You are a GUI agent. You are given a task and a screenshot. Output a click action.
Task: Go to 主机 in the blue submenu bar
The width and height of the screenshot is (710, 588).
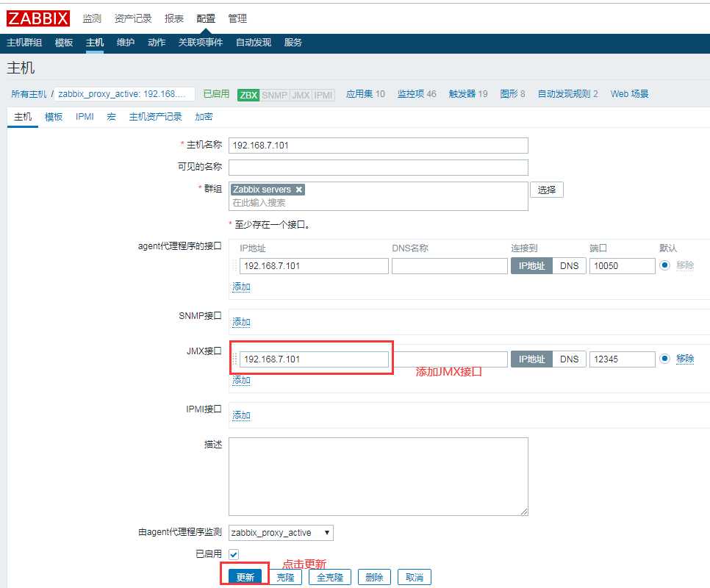tap(95, 43)
